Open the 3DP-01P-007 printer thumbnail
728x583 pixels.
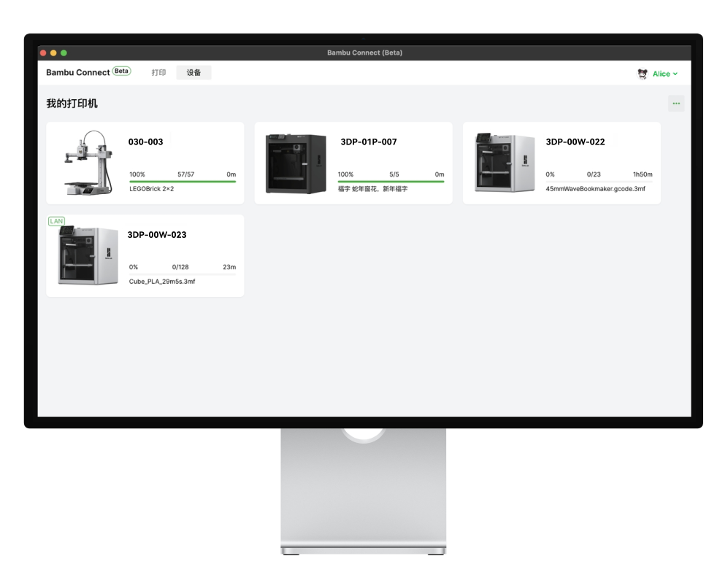click(296, 163)
